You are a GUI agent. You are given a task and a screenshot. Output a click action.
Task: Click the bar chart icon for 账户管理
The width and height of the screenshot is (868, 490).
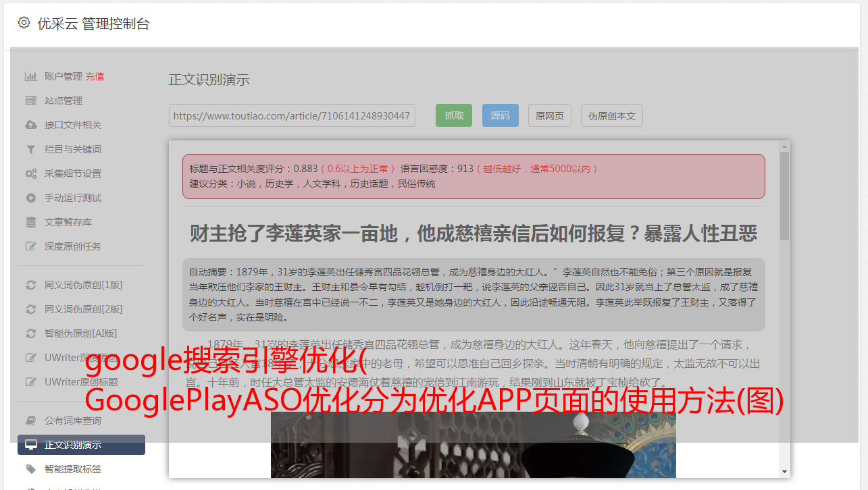click(31, 76)
